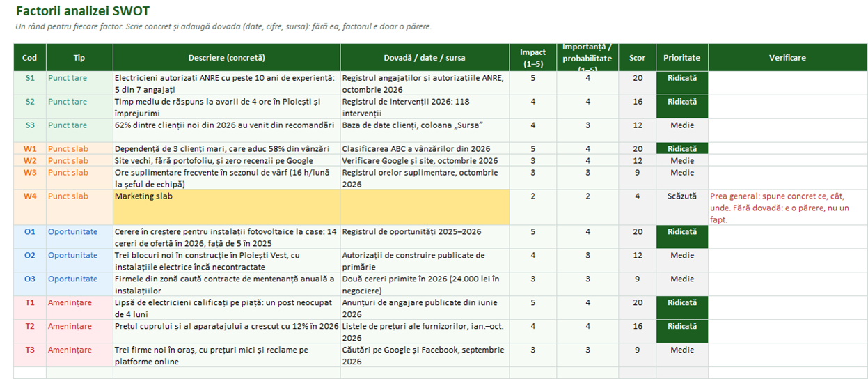Click 'Oportunitate' type in row O1

(79, 237)
